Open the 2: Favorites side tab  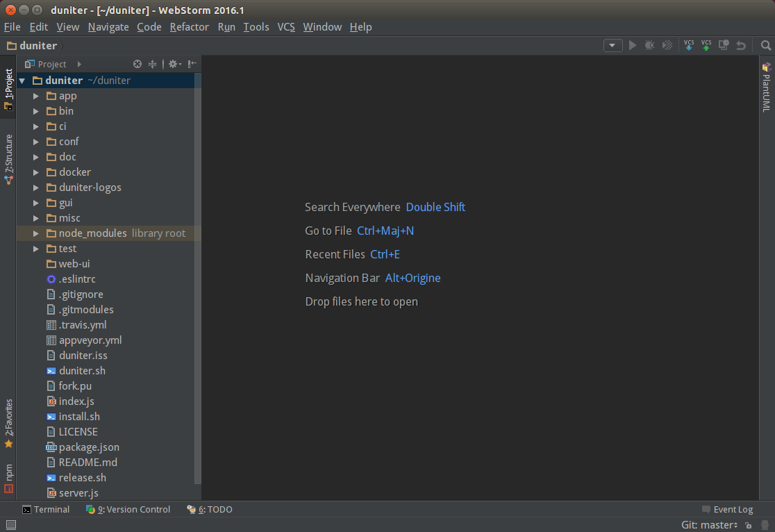tap(8, 423)
